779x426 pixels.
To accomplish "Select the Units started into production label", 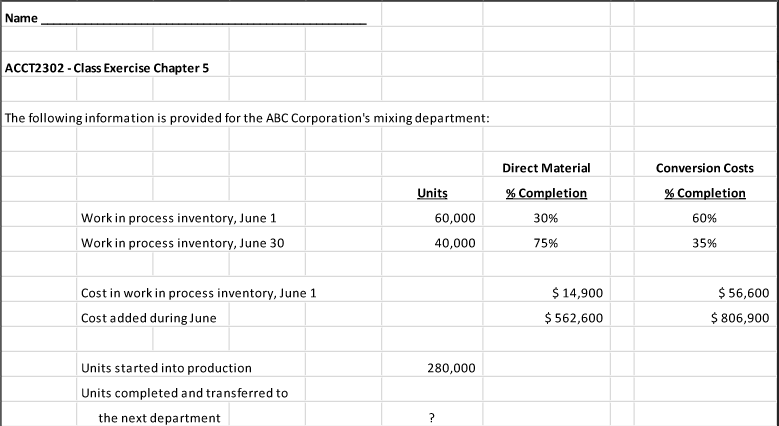I will (166, 368).
